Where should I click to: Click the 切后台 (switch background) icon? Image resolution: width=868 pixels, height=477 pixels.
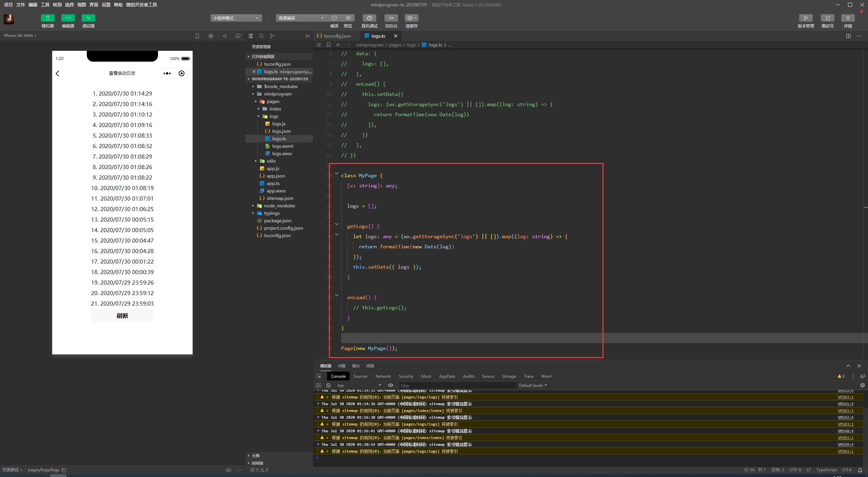tap(391, 18)
